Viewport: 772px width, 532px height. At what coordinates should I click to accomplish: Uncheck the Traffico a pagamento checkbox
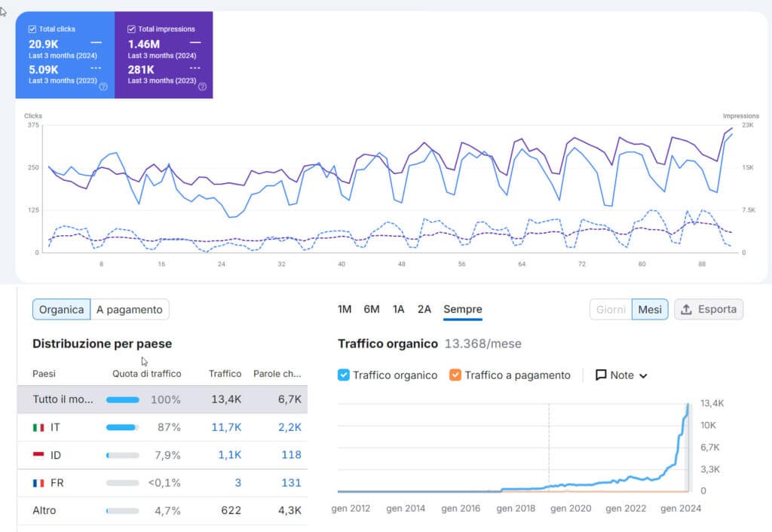tap(455, 375)
